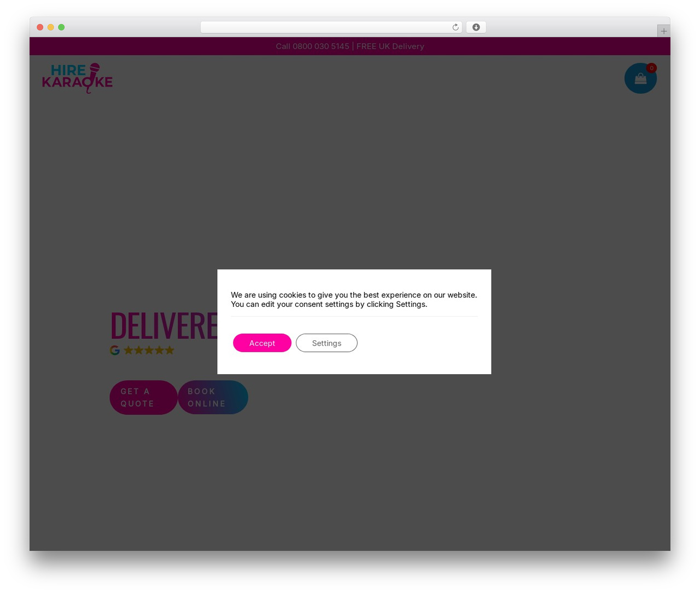Click the Google G review icon

click(x=115, y=350)
